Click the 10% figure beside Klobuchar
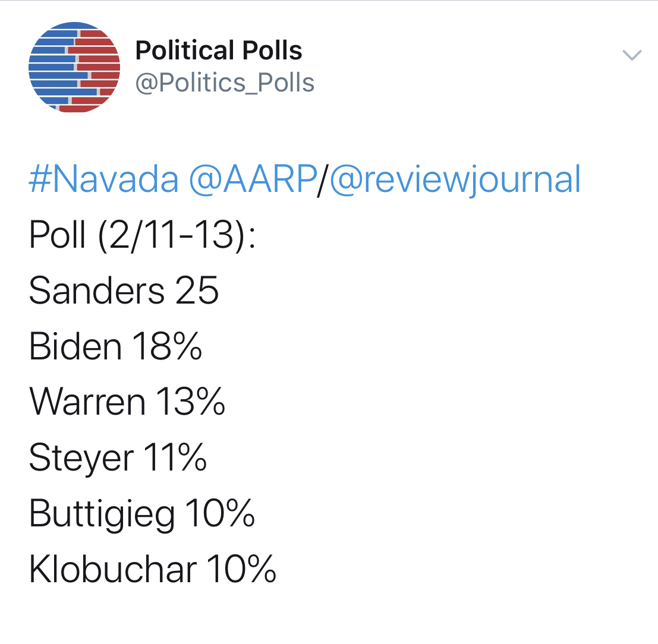 click(x=242, y=569)
